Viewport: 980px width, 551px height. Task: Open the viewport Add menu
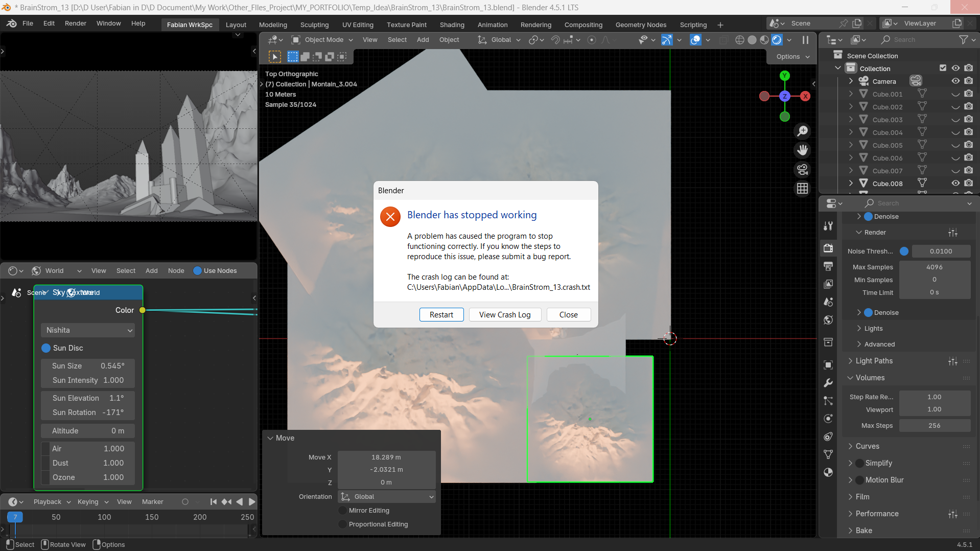pos(423,40)
